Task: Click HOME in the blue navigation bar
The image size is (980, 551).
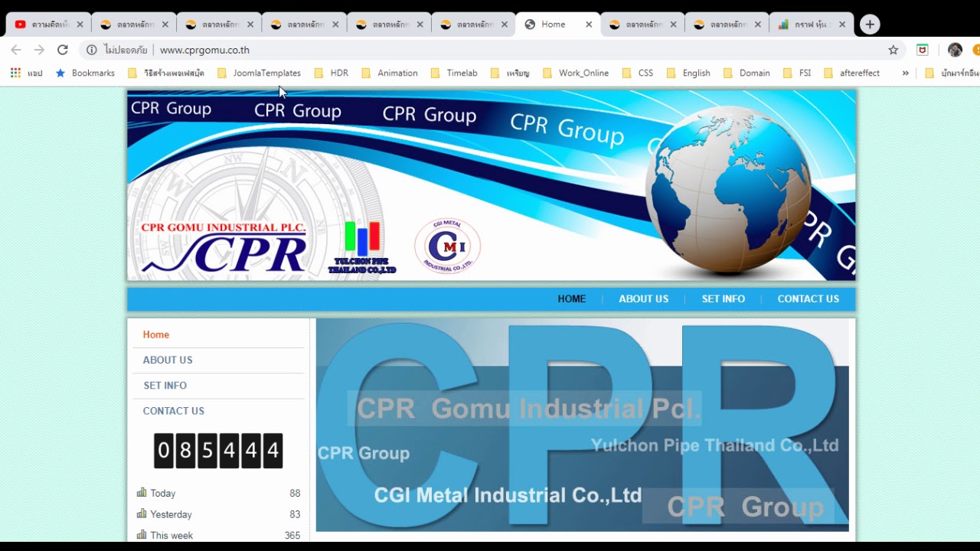Action: [x=572, y=299]
